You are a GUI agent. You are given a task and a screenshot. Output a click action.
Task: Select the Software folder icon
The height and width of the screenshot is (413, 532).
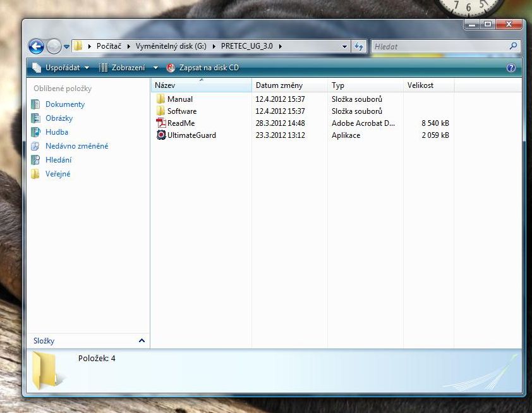(x=161, y=111)
